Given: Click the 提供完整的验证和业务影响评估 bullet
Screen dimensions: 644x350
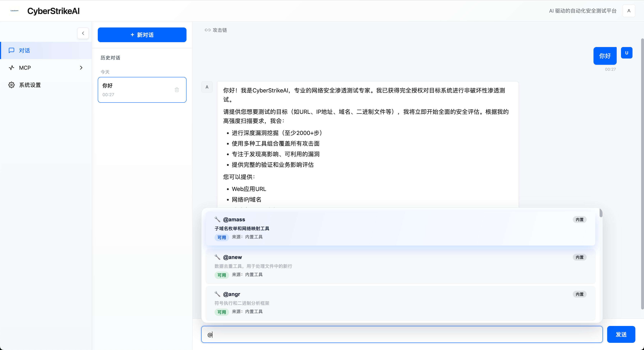Looking at the screenshot, I should coord(273,165).
